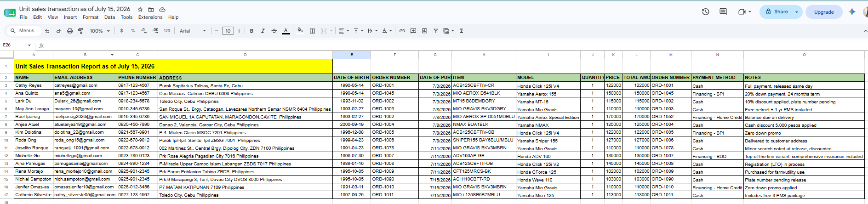Redo the last action
The image size is (868, 204).
coord(58,31)
